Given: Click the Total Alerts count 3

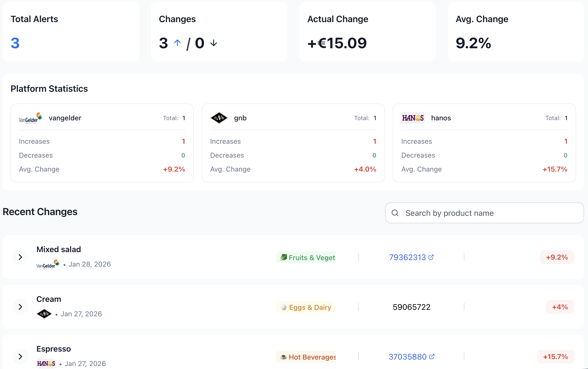Looking at the screenshot, I should point(15,43).
